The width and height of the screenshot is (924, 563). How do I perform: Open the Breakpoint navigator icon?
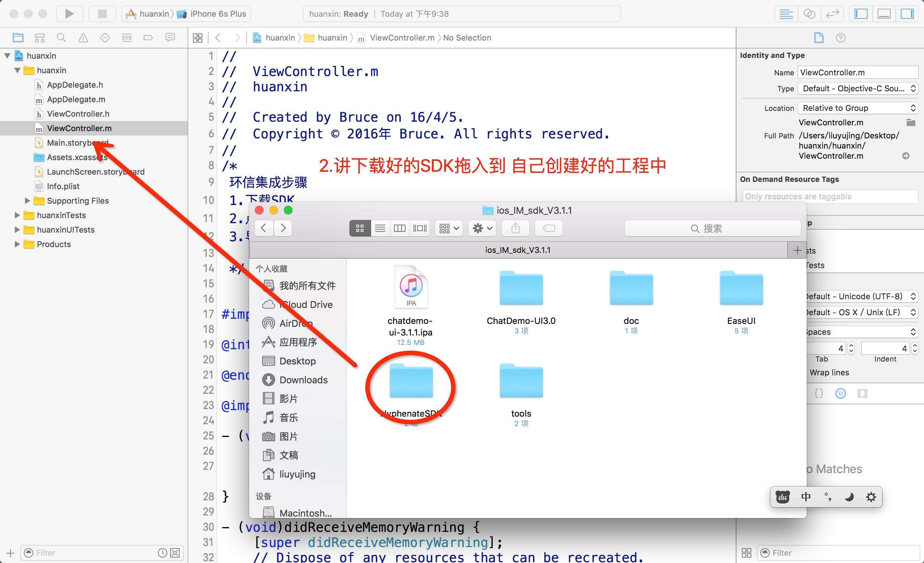click(x=148, y=38)
